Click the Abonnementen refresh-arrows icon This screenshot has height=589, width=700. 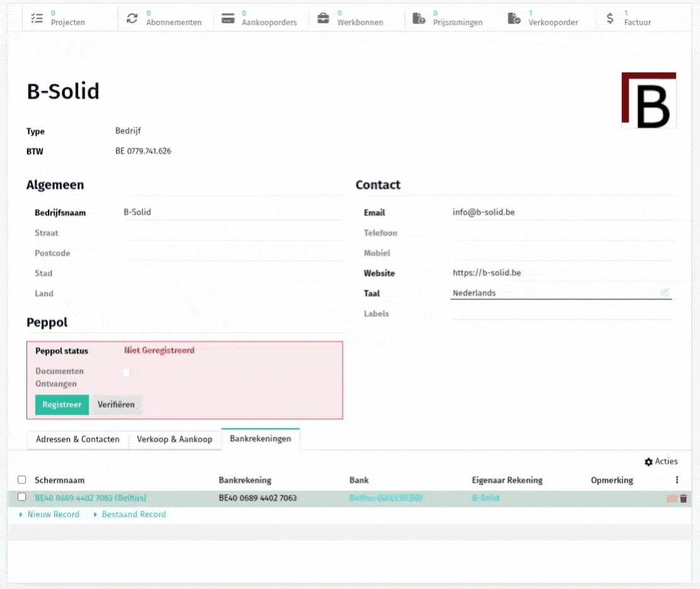132,18
